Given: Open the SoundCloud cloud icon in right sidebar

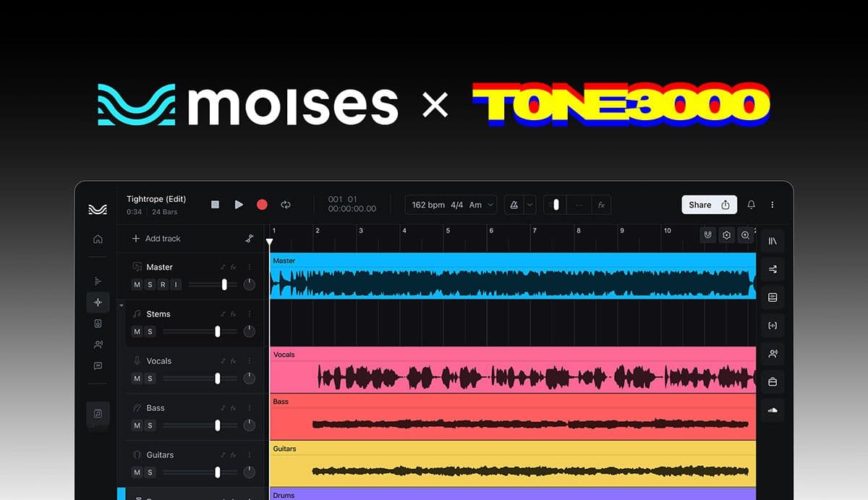Looking at the screenshot, I should pyautogui.click(x=773, y=410).
